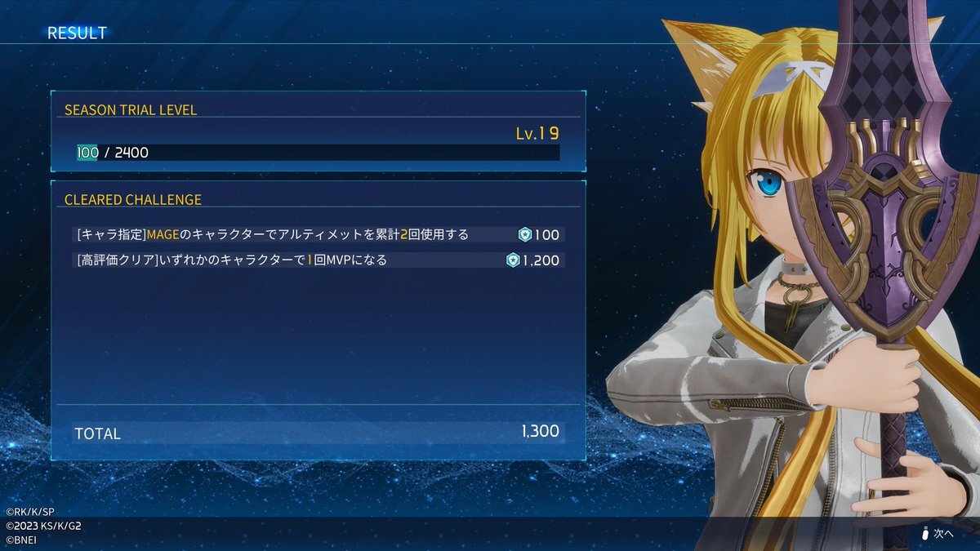980x551 pixels.
Task: Click the point badge icon beside 100
Action: coord(525,235)
